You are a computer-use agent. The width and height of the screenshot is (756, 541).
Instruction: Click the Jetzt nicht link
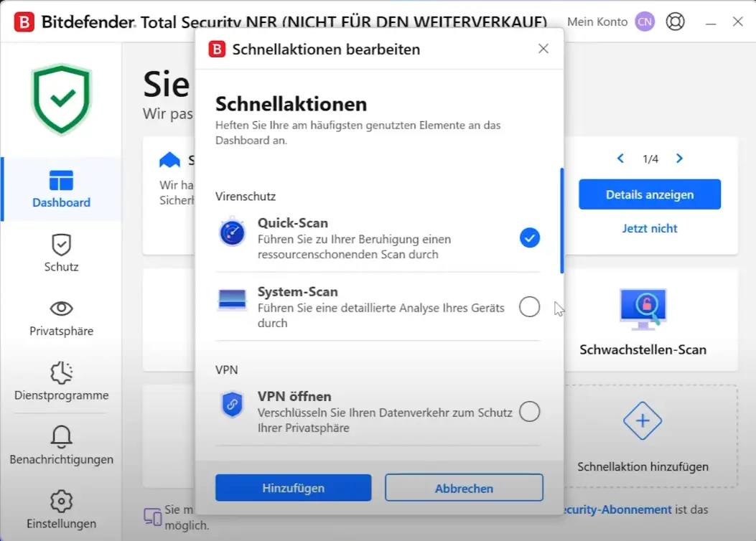[650, 228]
